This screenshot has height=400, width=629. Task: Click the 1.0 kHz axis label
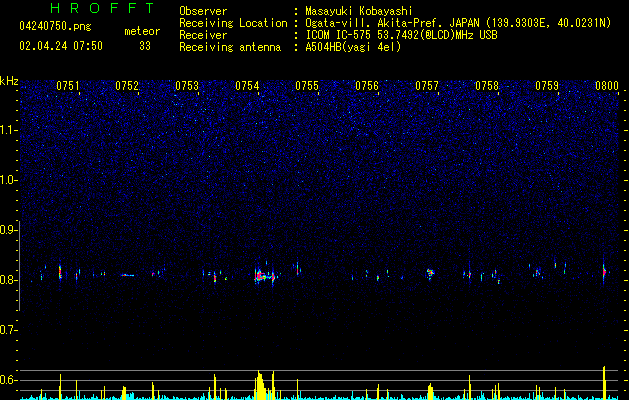click(x=9, y=180)
